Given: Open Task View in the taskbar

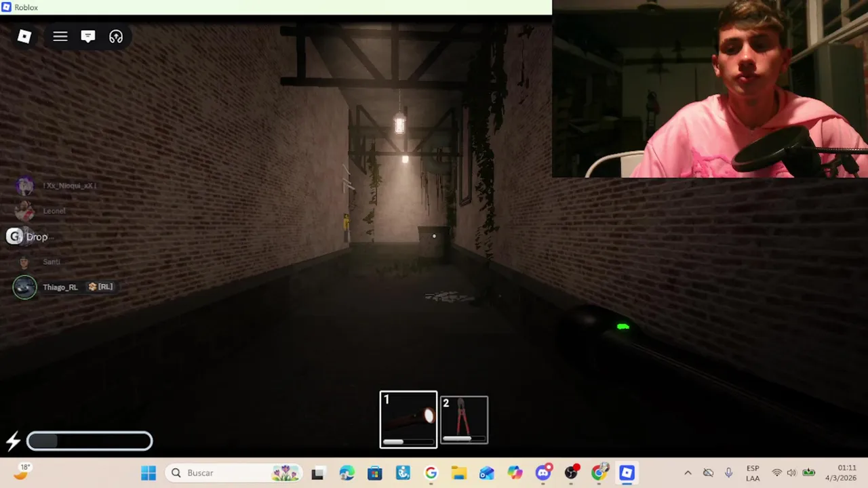Looking at the screenshot, I should pos(318,473).
